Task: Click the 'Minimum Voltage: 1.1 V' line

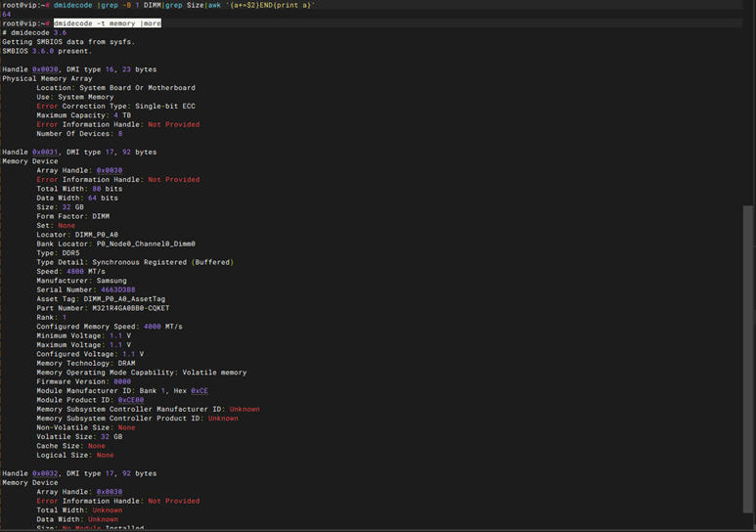Action: click(83, 335)
